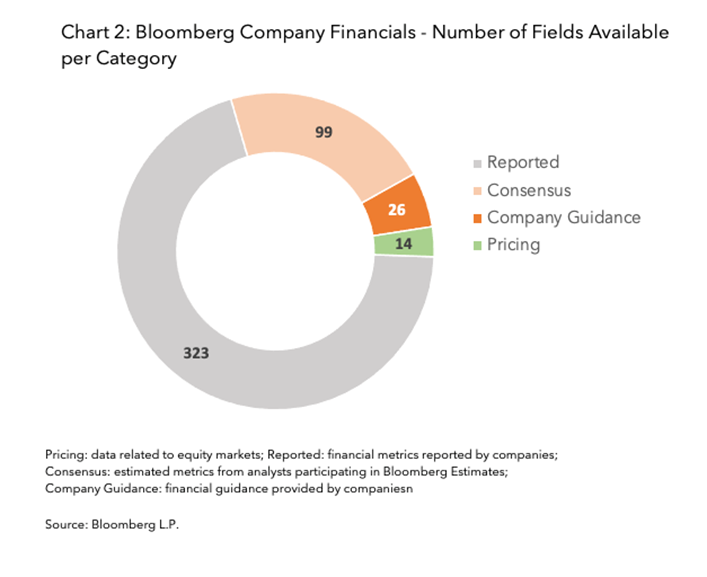Screen dimensions: 707x577
Task: Click the 26 data label
Action: tap(397, 210)
